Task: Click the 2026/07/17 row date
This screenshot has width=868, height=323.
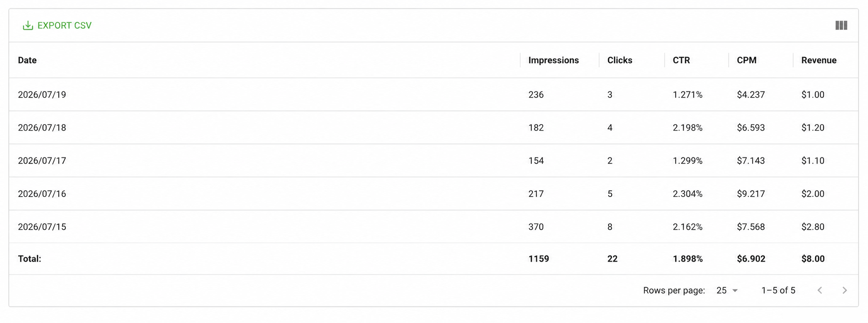Action: 42,160
